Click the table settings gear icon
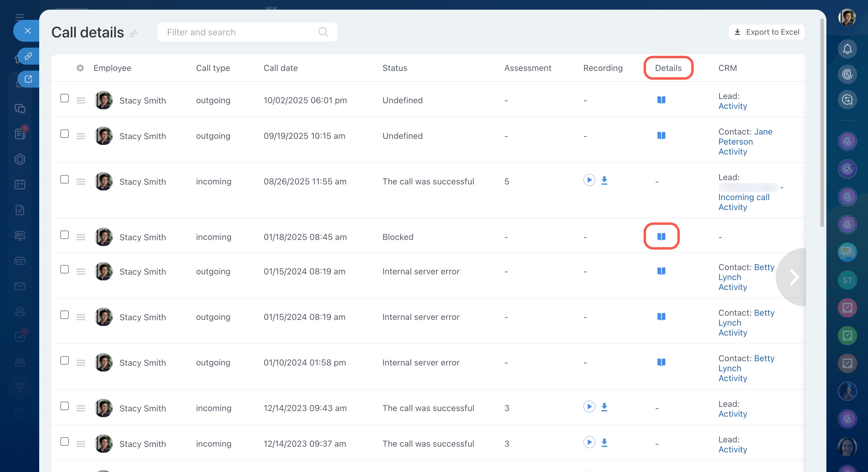 [x=80, y=68]
